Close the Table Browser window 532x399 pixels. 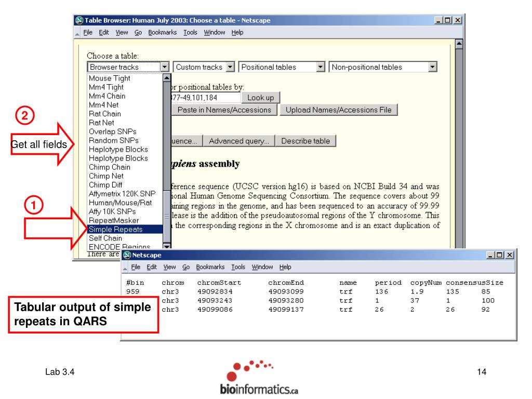[x=458, y=20]
